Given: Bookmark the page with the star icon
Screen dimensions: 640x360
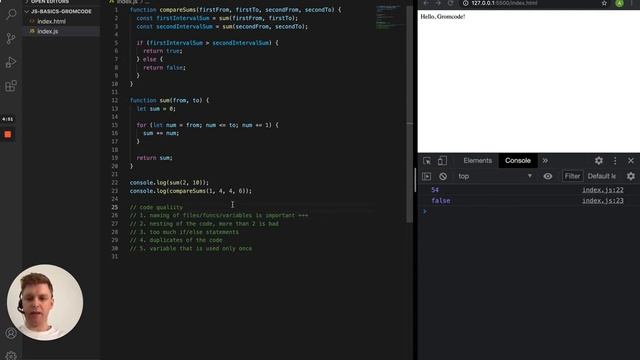Looking at the screenshot, I should [604, 3].
